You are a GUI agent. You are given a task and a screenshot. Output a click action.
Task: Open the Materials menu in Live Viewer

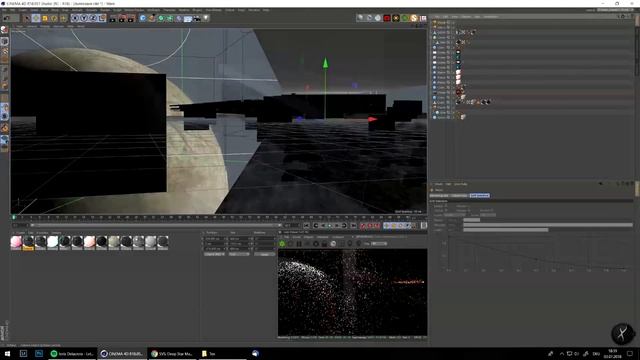click(x=322, y=237)
